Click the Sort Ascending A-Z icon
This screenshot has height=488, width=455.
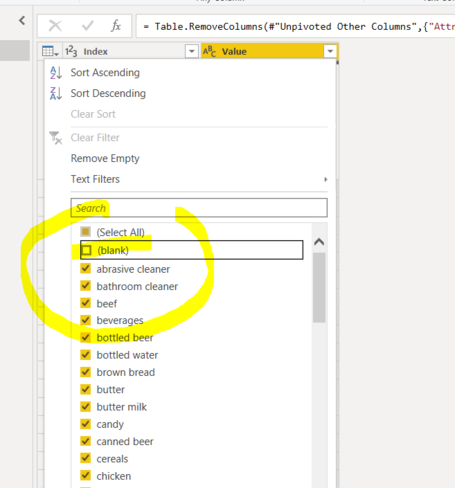[x=56, y=73]
